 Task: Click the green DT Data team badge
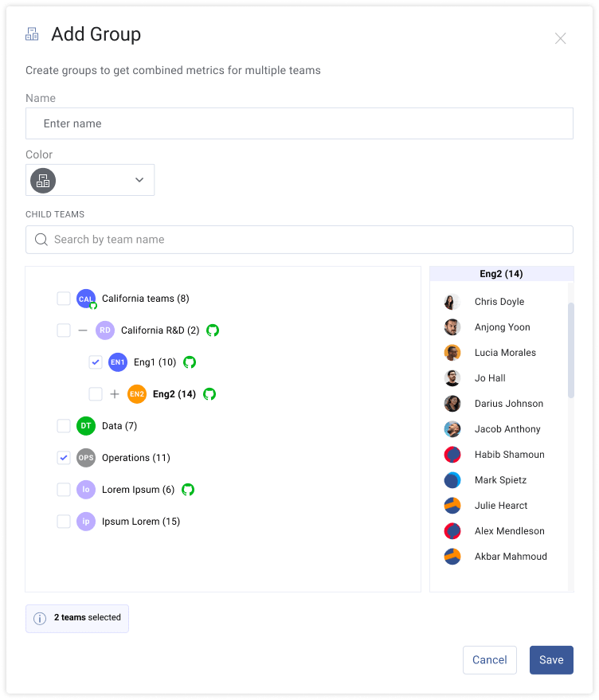click(x=86, y=426)
